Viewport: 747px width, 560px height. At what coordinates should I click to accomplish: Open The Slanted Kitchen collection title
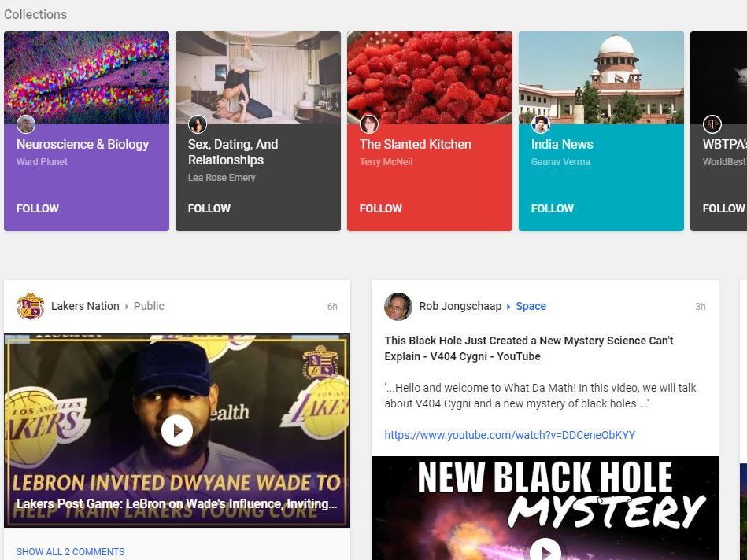[416, 144]
